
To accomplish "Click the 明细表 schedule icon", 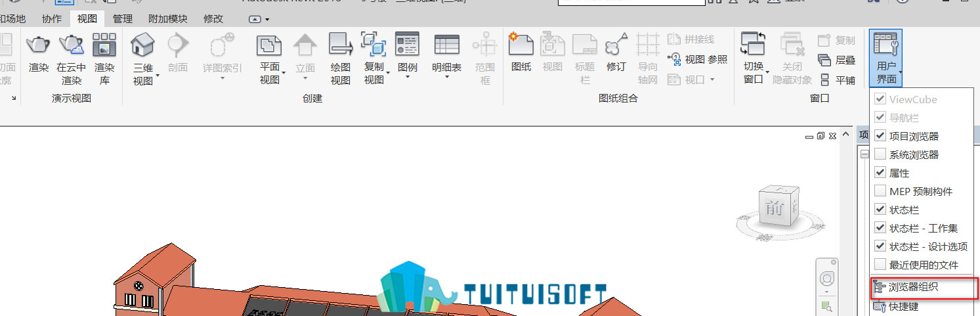I will [446, 44].
